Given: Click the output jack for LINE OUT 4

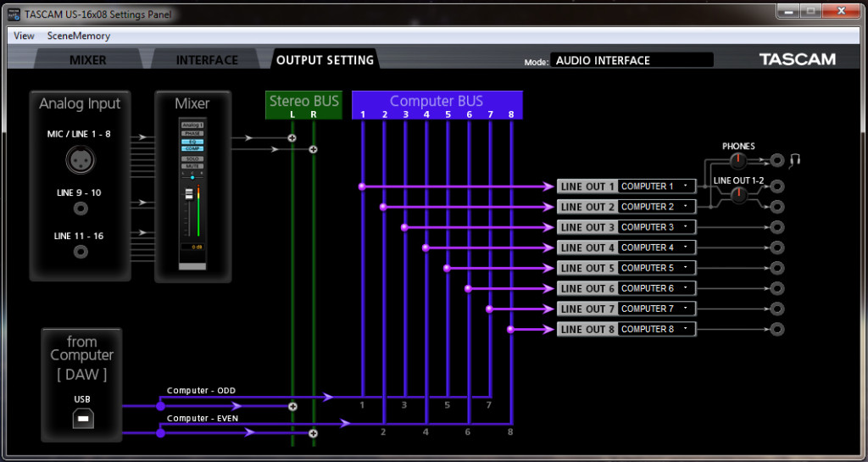Looking at the screenshot, I should 777,248.
